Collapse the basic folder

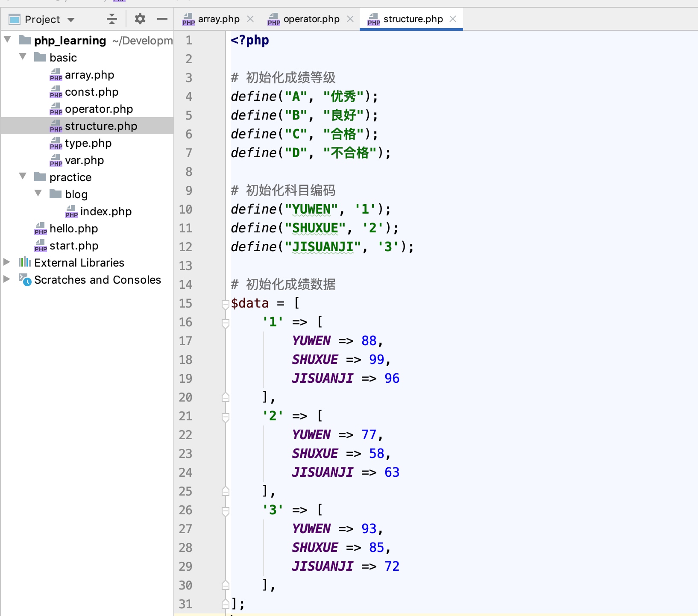(23, 57)
